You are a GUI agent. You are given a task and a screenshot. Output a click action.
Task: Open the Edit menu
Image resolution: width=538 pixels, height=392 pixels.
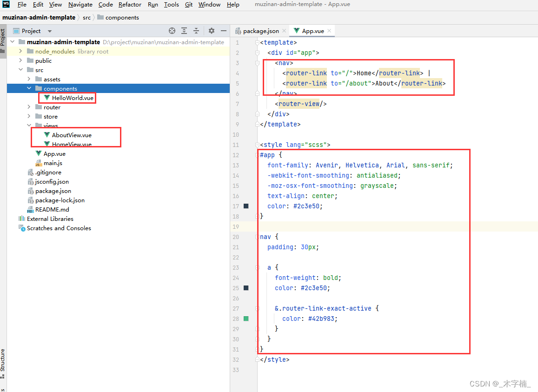pyautogui.click(x=38, y=5)
